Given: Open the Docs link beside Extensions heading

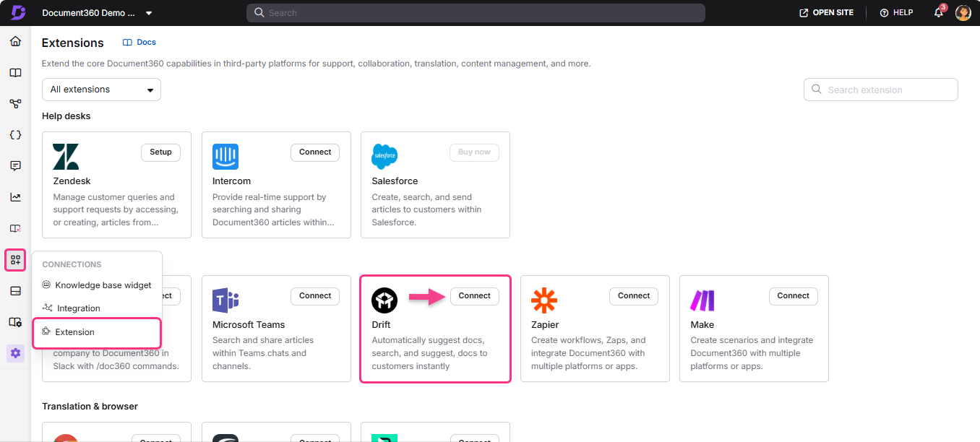Looking at the screenshot, I should [x=139, y=42].
